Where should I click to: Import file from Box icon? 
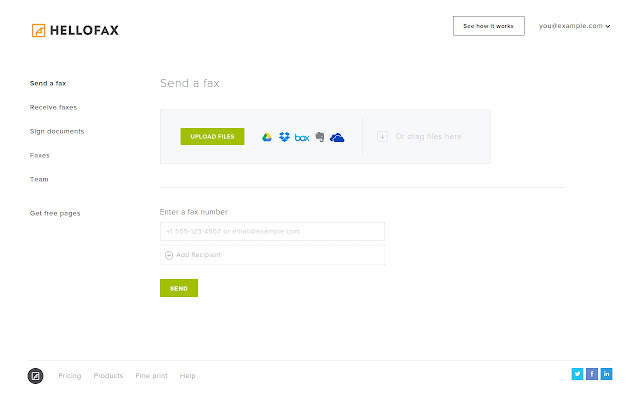[302, 138]
